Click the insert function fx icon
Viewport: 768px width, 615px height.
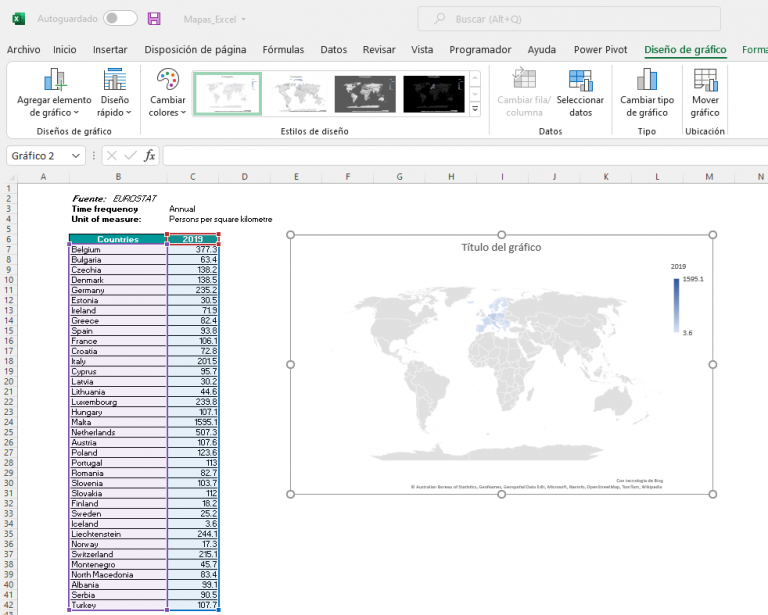click(x=150, y=156)
